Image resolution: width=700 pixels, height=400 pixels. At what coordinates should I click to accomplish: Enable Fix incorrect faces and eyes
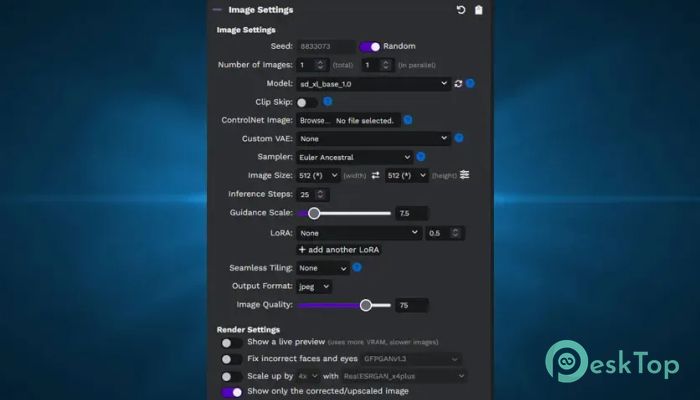(x=231, y=359)
